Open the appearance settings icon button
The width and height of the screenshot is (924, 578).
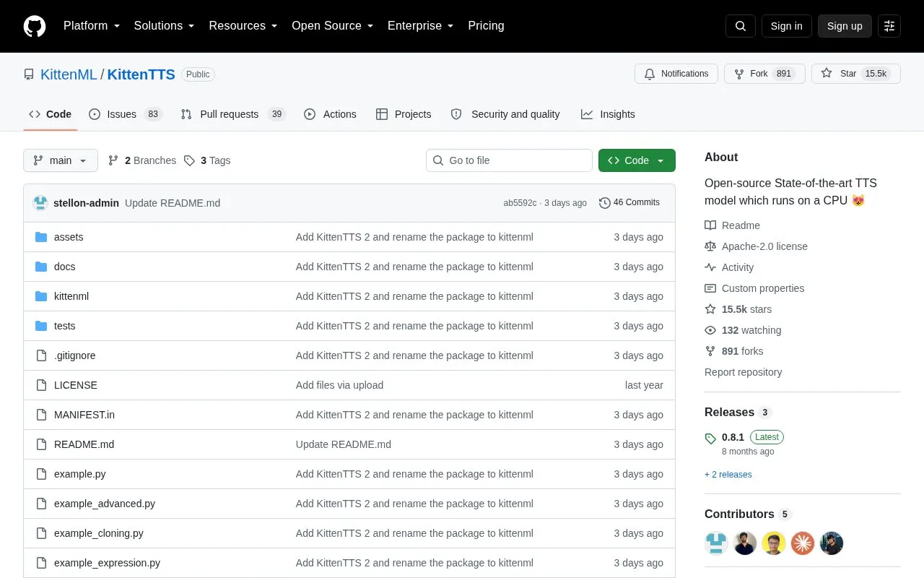[x=889, y=26]
